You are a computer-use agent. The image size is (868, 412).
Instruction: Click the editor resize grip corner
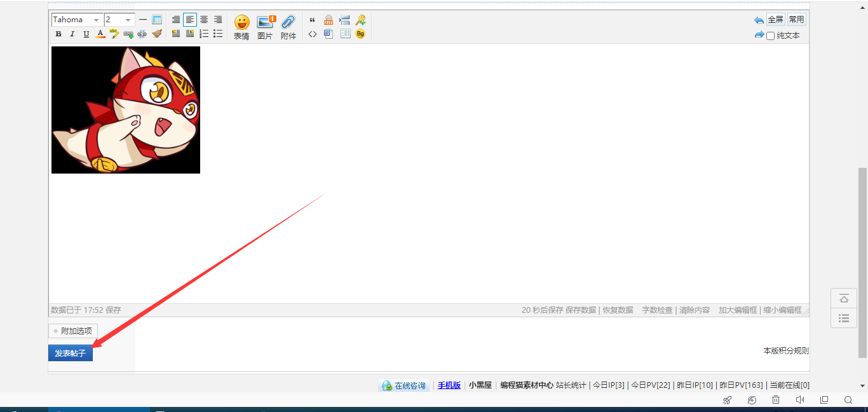806,312
